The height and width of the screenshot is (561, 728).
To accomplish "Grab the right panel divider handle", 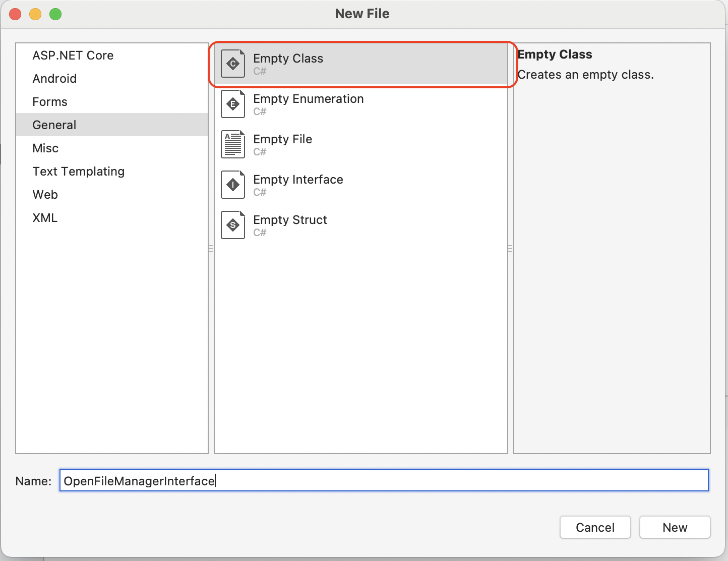I will 510,249.
